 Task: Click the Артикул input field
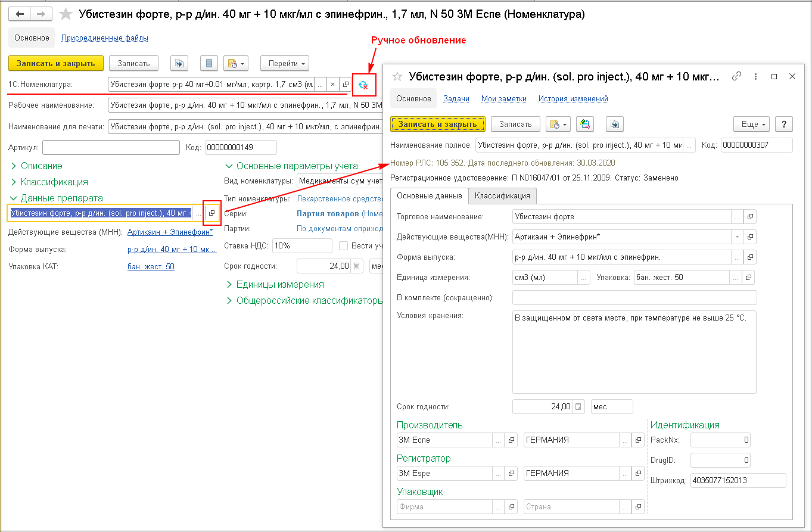pyautogui.click(x=111, y=147)
